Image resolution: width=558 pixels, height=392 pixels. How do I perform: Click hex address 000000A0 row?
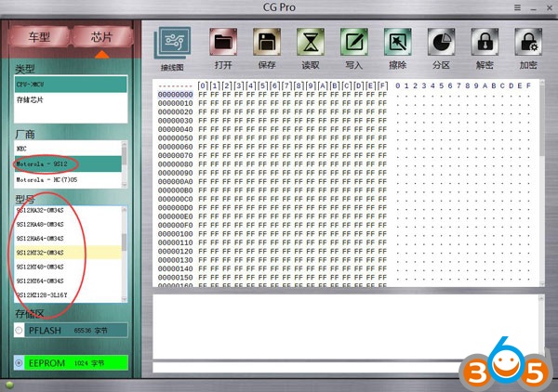tap(176, 182)
